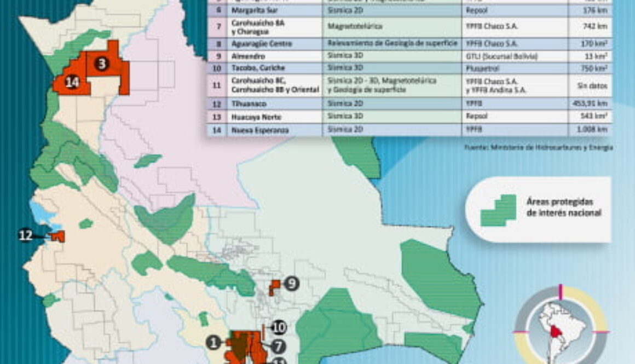This screenshot has width=635, height=364.
Task: Click the Margarita Sur row
Action: click(409, 10)
